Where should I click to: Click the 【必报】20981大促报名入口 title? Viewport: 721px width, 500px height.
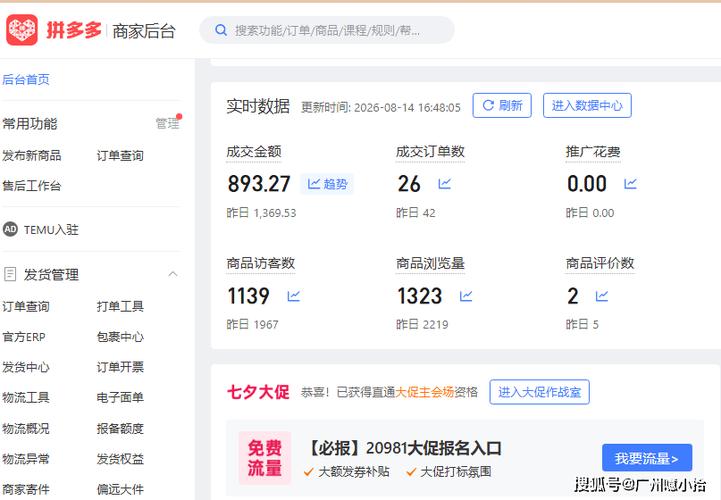point(403,448)
